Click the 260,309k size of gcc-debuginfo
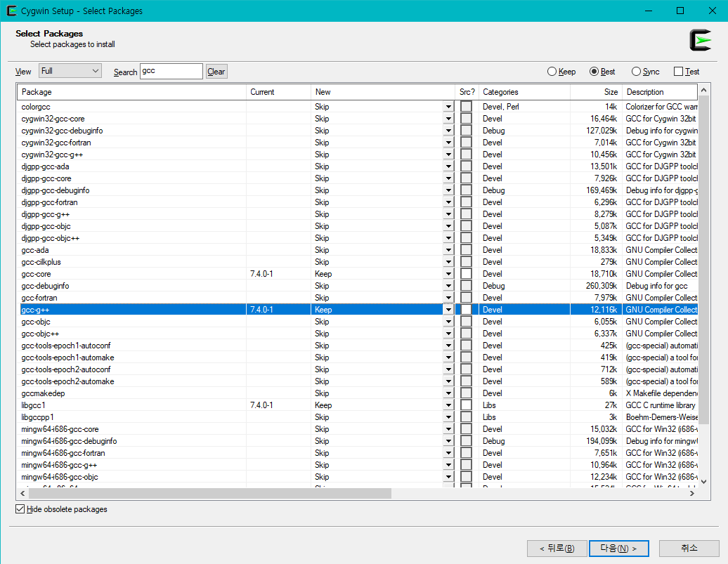 (602, 285)
